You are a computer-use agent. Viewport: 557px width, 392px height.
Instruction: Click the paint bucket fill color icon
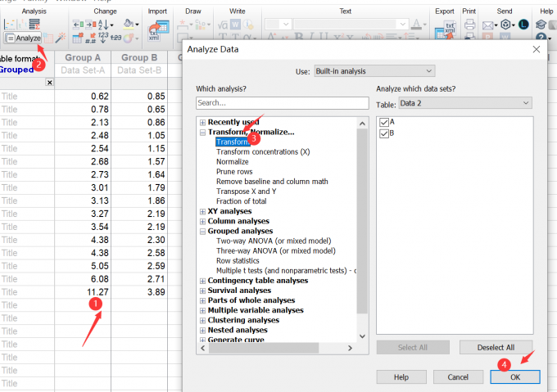click(125, 25)
